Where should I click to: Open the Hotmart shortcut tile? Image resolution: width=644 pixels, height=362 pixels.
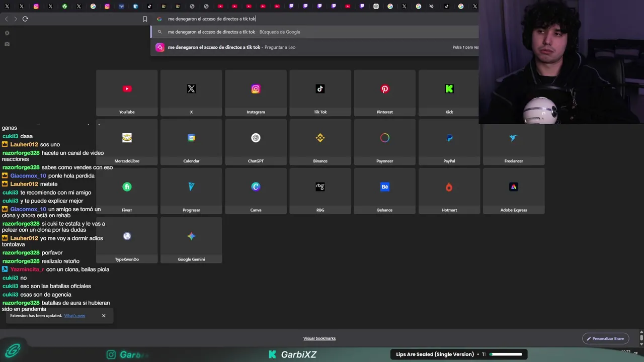tap(449, 191)
